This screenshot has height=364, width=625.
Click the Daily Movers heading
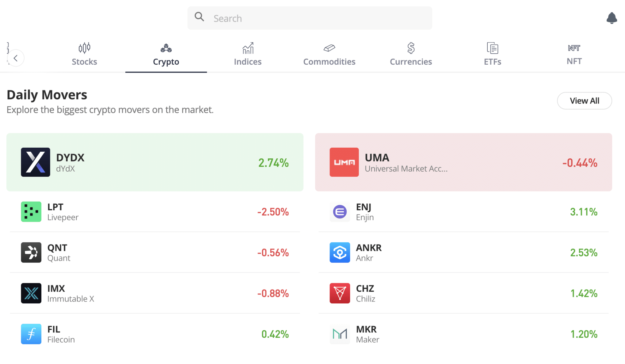[x=47, y=95]
